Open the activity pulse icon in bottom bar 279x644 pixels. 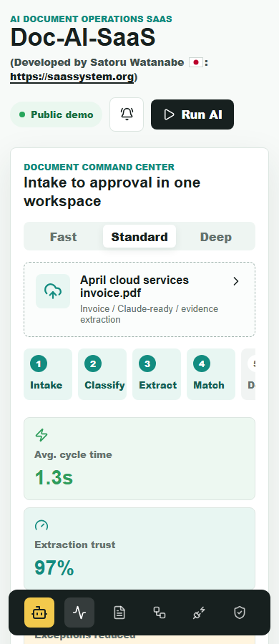pos(79,613)
